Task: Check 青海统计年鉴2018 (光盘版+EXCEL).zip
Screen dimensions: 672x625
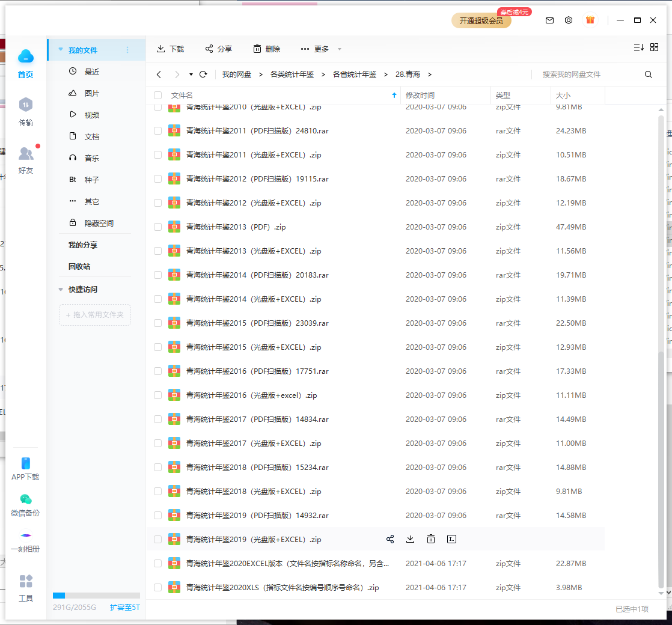Action: pyautogui.click(x=157, y=492)
